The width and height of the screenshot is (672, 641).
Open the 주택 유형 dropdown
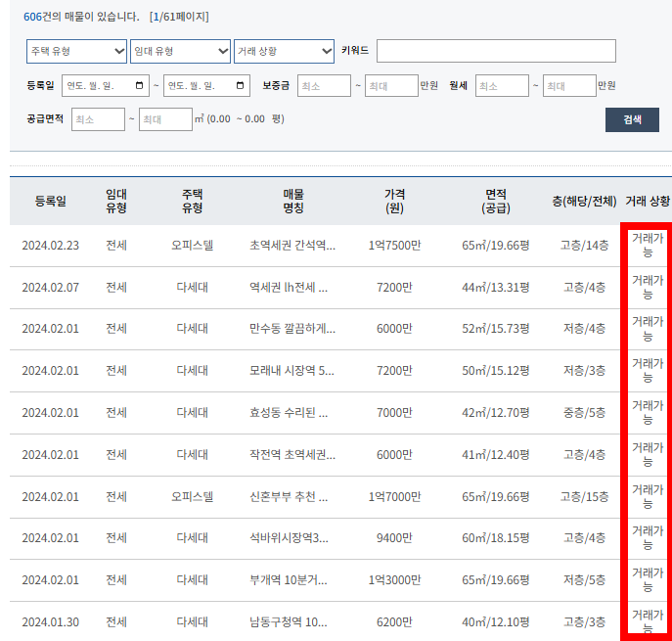click(76, 52)
